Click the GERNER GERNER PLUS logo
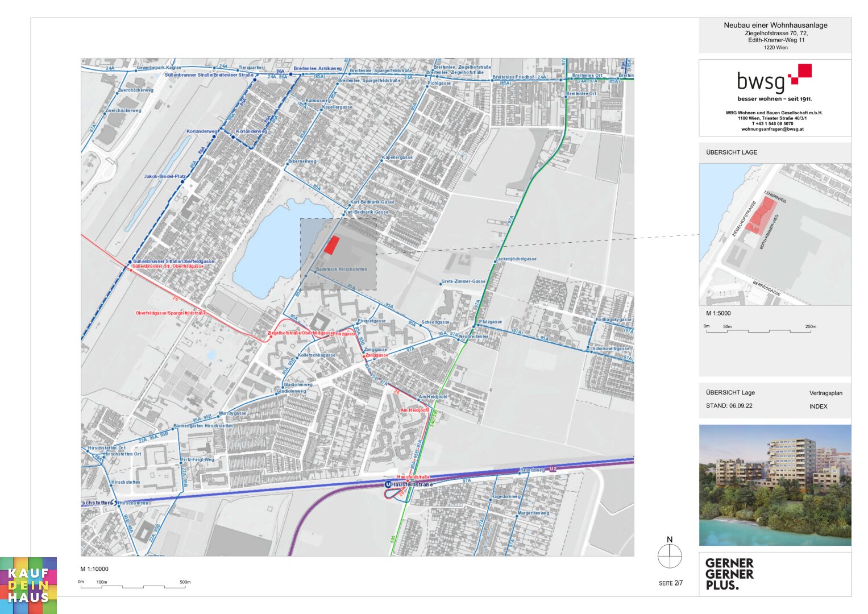Viewport: 868px width, 614px height. (x=729, y=574)
